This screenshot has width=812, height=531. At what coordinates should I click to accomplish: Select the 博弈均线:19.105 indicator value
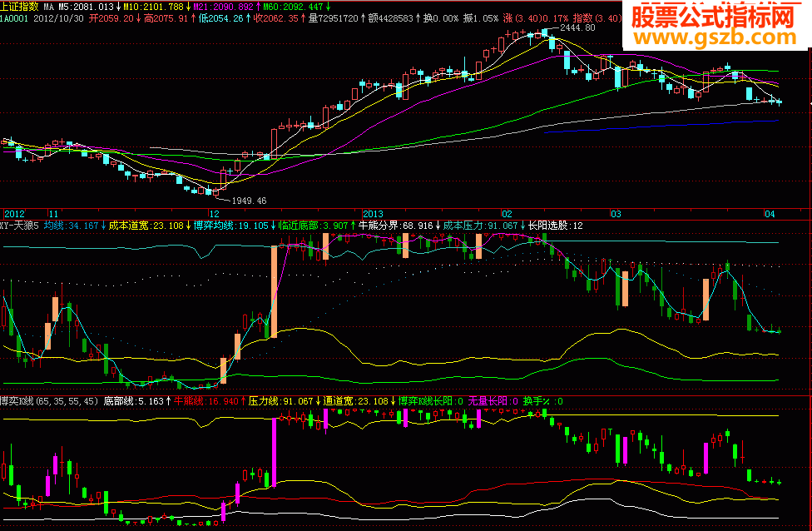click(231, 226)
